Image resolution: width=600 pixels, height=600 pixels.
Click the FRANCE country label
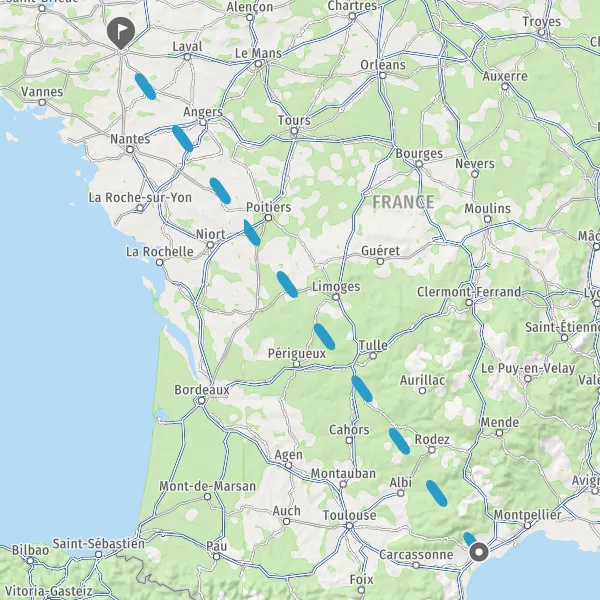pos(403,202)
